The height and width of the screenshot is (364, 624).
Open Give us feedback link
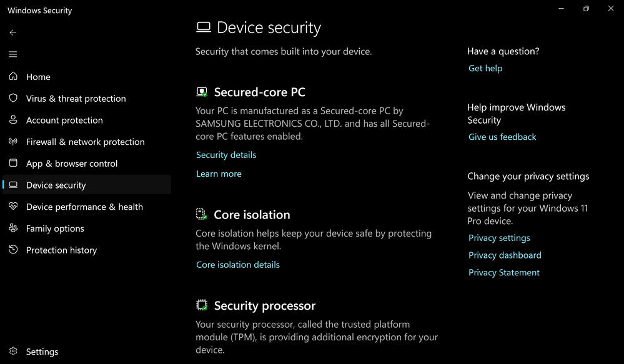point(502,137)
